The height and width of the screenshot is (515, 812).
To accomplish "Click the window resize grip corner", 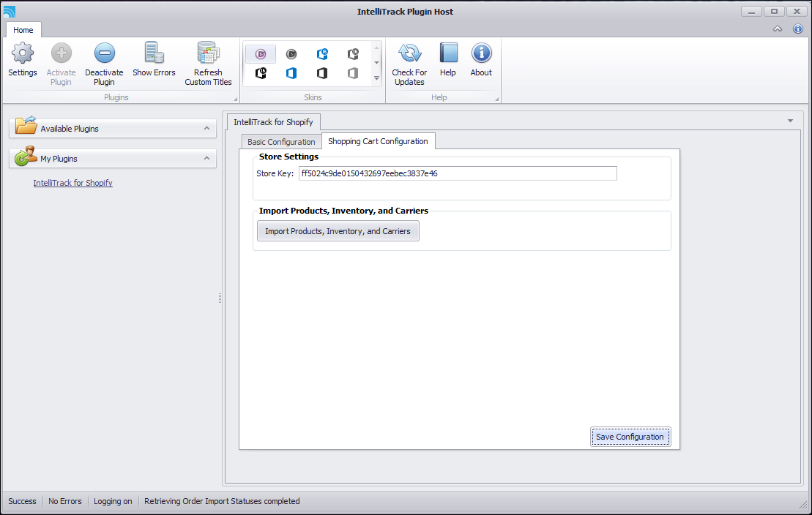I will [804, 505].
